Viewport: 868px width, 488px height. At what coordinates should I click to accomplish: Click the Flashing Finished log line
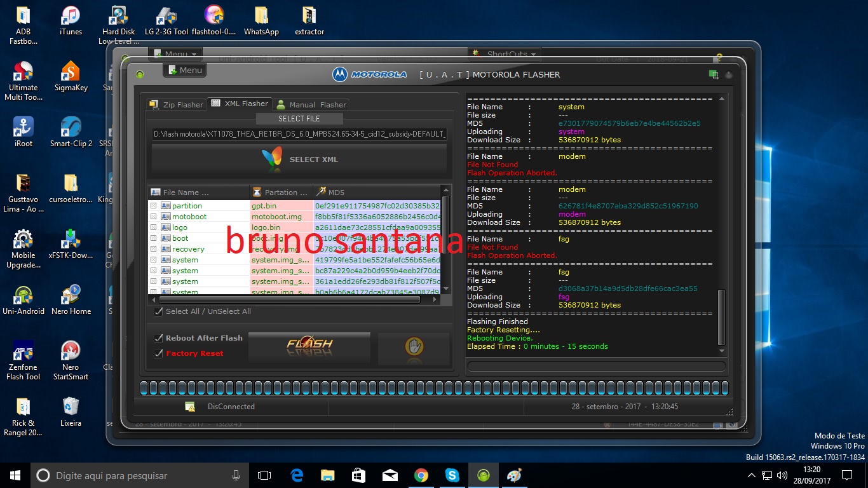click(497, 322)
